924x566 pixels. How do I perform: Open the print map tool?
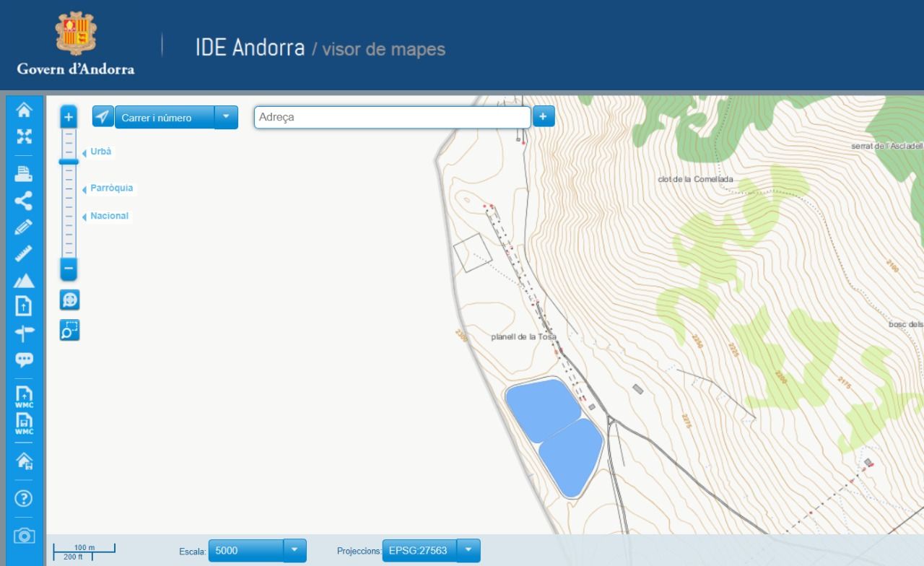tap(24, 173)
